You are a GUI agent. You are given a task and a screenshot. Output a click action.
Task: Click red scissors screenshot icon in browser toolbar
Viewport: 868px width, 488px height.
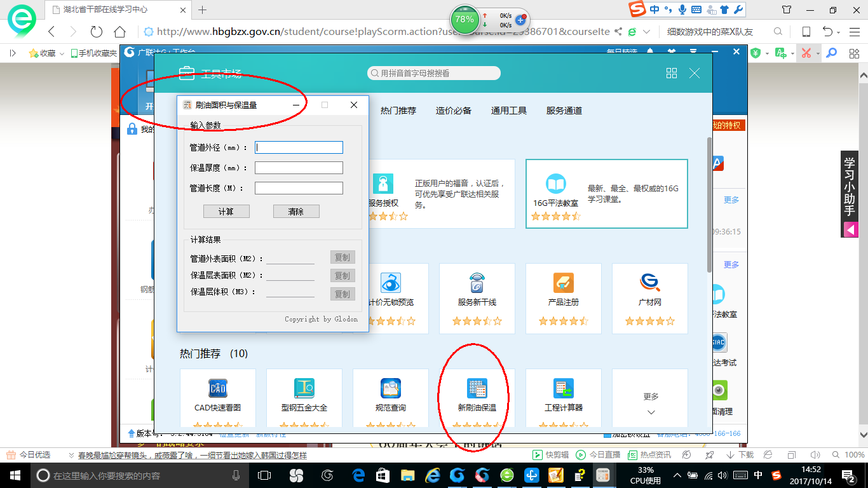click(806, 53)
